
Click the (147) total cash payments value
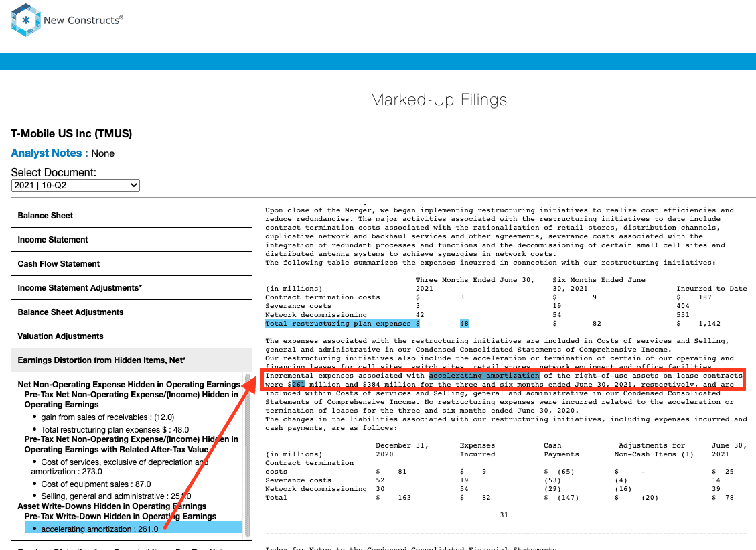coord(568,498)
